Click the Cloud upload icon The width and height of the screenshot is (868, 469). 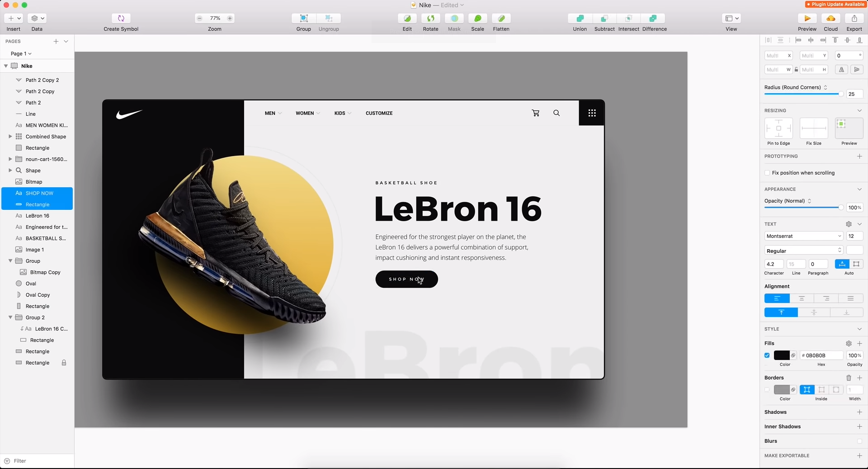pyautogui.click(x=830, y=19)
